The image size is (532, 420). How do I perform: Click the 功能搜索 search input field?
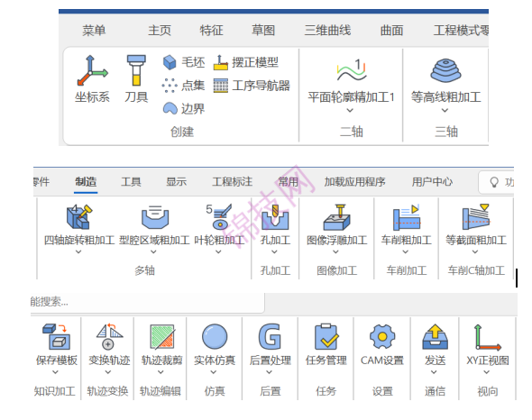147,302
